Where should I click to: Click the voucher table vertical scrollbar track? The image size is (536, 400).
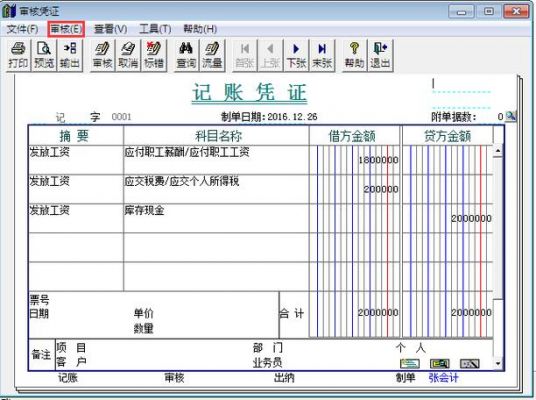[x=498, y=256]
